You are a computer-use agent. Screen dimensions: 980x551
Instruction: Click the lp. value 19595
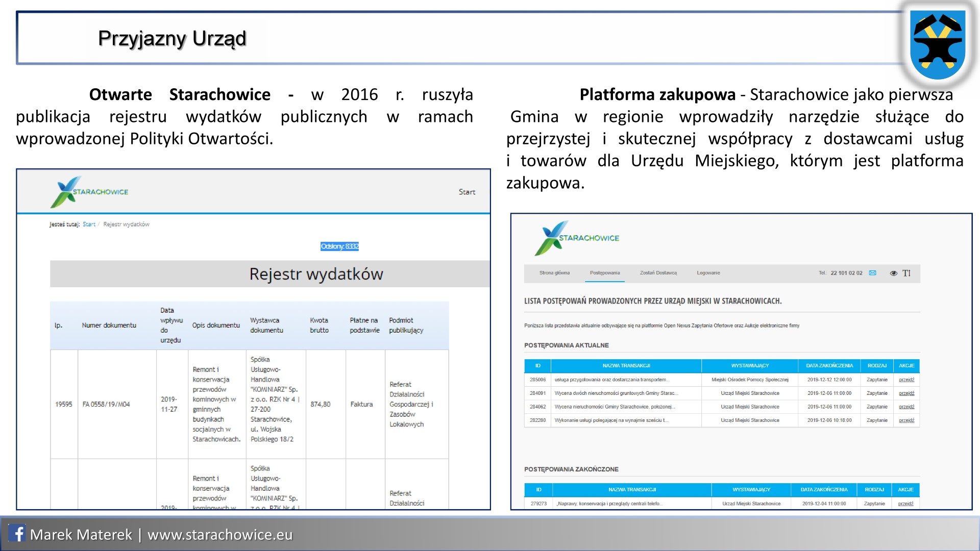(64, 404)
